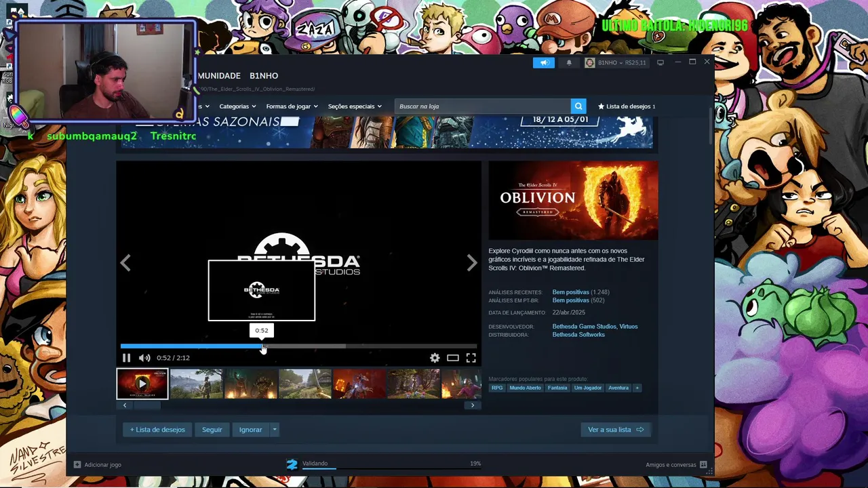Expand the Formas de jogar menu
This screenshot has width=868, height=488.
[292, 106]
